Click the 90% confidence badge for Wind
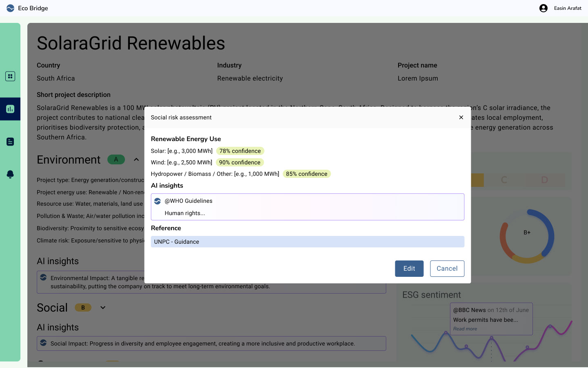This screenshot has width=588, height=368. 240,162
